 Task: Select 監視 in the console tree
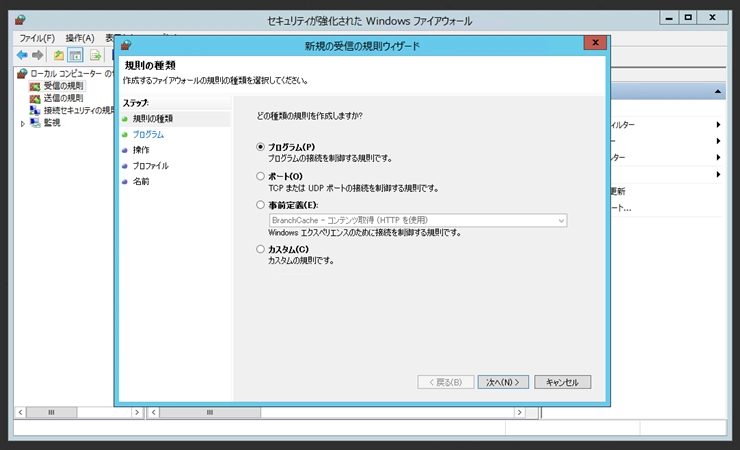(x=52, y=123)
